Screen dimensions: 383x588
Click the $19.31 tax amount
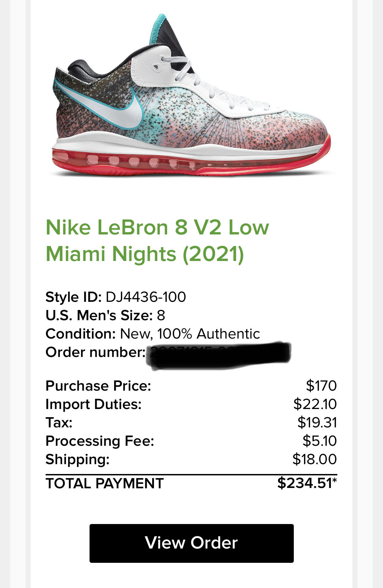[317, 423]
